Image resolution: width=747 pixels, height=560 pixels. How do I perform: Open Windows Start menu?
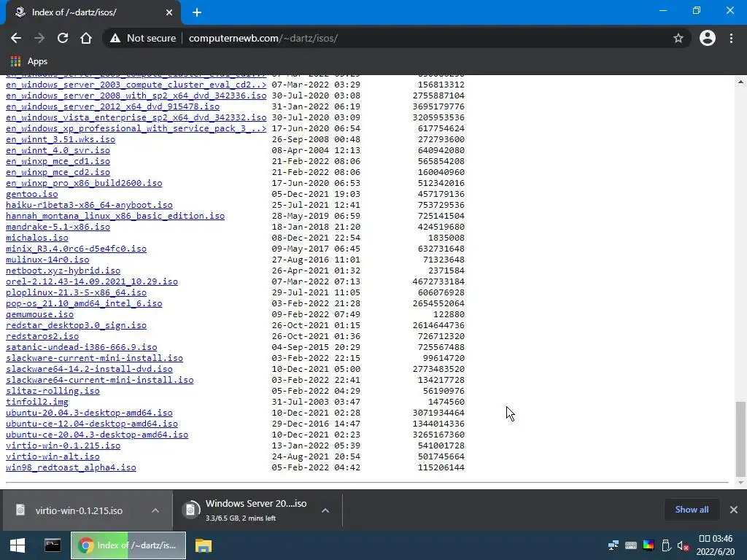(18, 545)
